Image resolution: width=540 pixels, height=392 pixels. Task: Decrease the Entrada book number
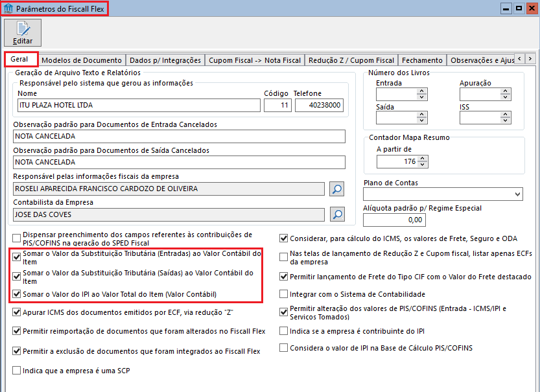(x=422, y=97)
